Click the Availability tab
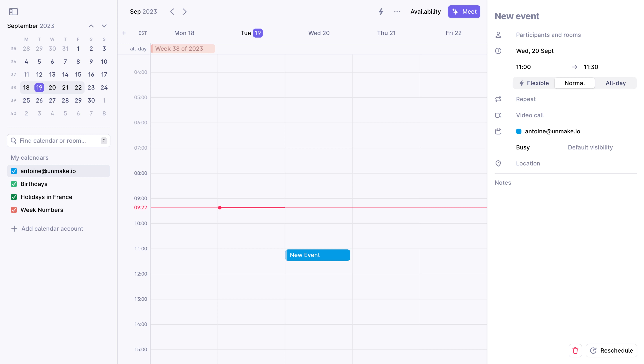This screenshot has height=364, width=644. coord(426,12)
